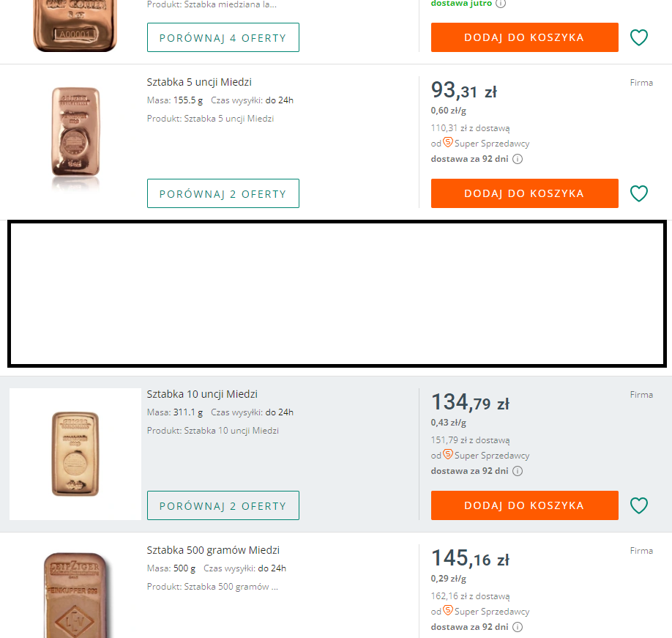Viewport: 672px width, 638px height.
Task: Click delivery info icon for 500 gramów bar
Action: (x=518, y=627)
